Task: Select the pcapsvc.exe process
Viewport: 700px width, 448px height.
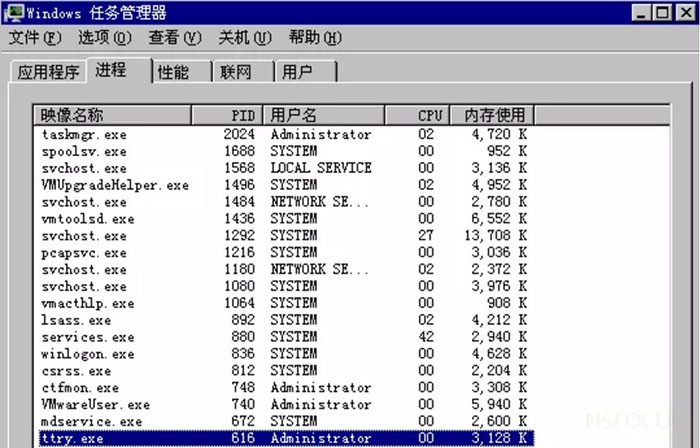Action: (x=284, y=253)
